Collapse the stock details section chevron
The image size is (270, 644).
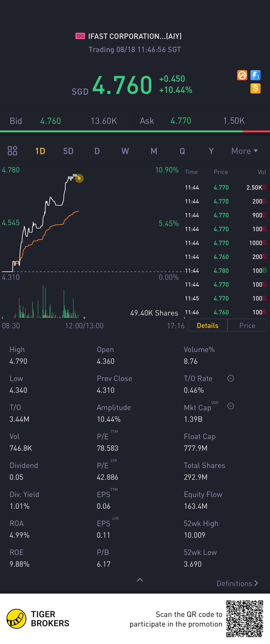click(140, 580)
